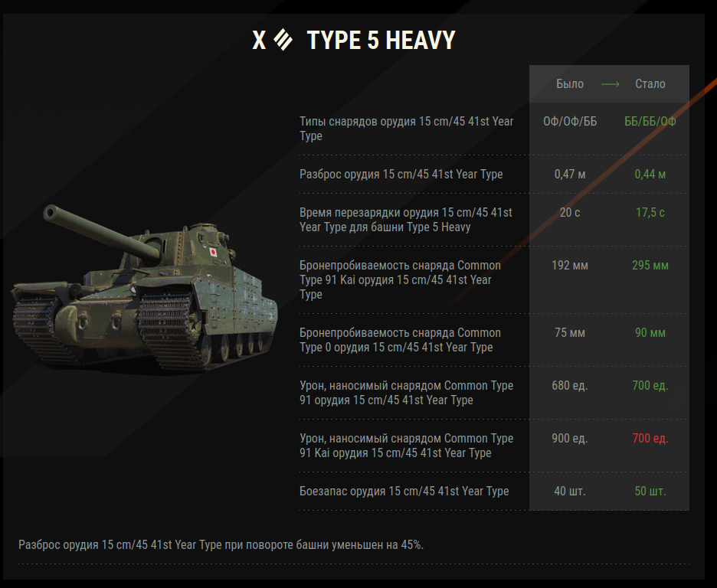Image resolution: width=717 pixels, height=588 pixels.
Task: Click the new shell types value ББ/ББ/ОФ
Action: click(x=650, y=122)
